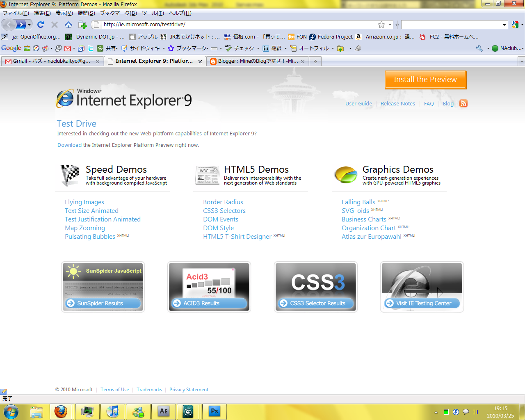525x420 pixels.
Task: Show hidden system tray icons arrow
Action: (436, 412)
